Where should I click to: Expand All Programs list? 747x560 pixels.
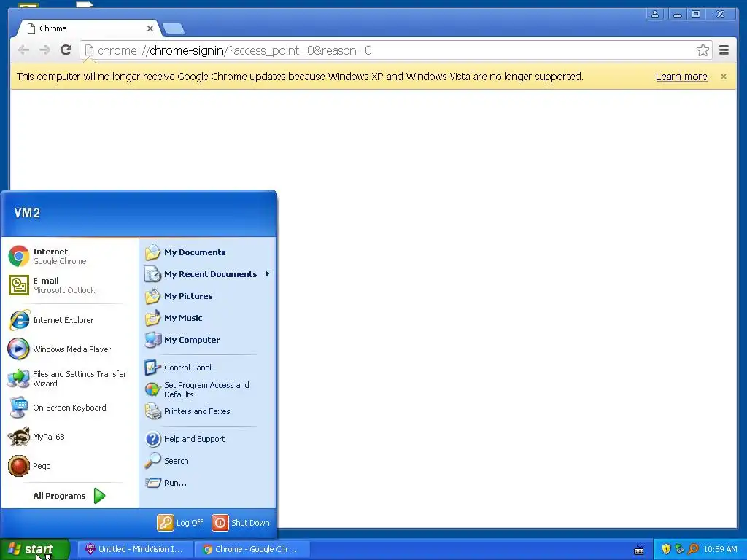[69, 496]
